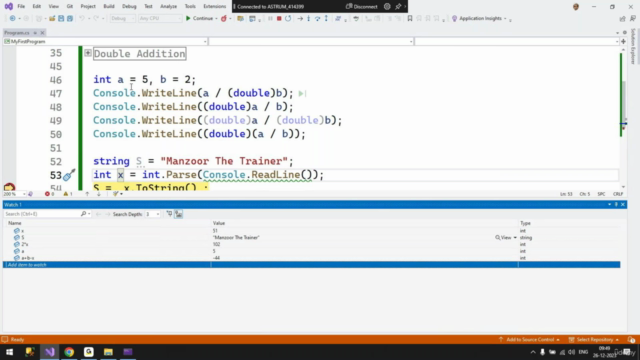The width and height of the screenshot is (640, 360).
Task: Toggle a bookmark using the bookmark icon
Action: tap(410, 18)
